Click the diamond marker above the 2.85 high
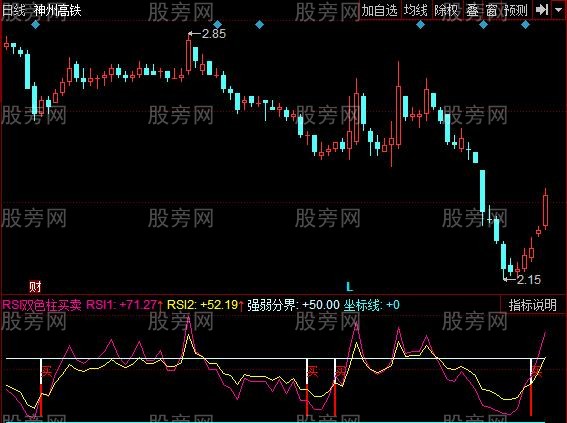Screen dimensions: 567x423 pyautogui.click(x=217, y=25)
